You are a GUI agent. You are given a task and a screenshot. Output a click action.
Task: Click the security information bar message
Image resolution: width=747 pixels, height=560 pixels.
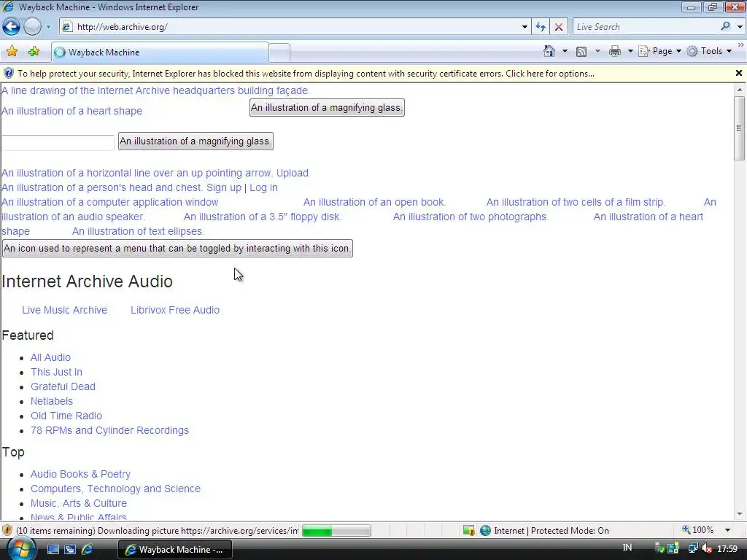(306, 74)
